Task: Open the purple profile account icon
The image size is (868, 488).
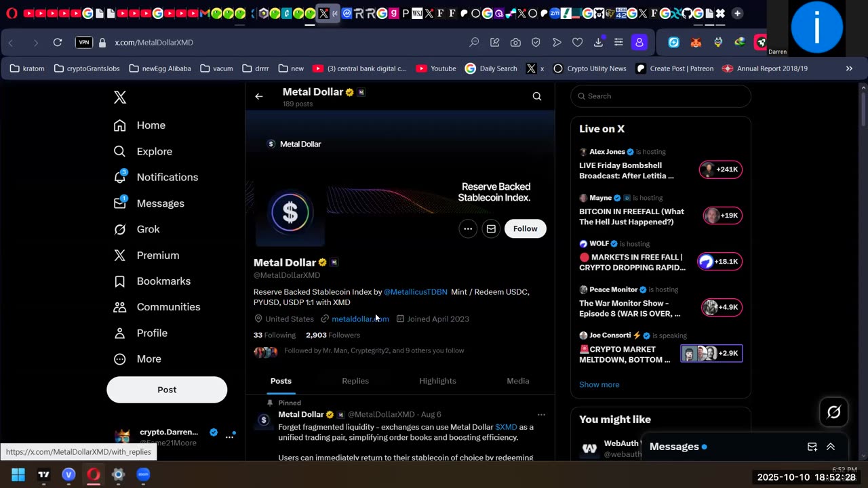Action: [639, 42]
